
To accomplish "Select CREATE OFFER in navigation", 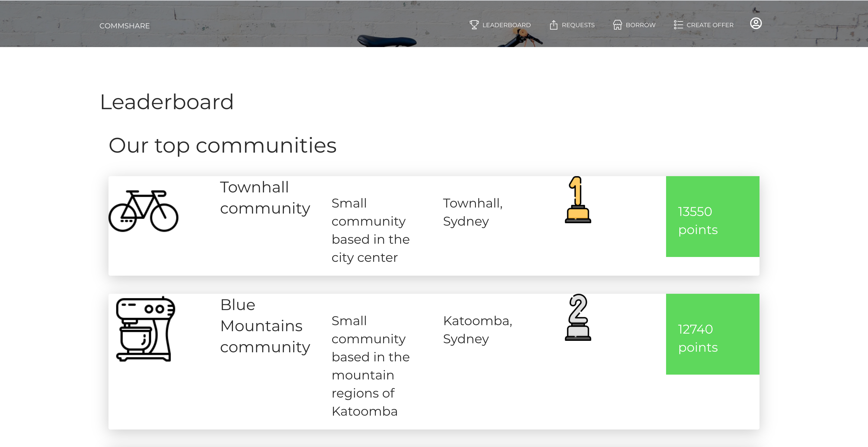I will pos(710,25).
